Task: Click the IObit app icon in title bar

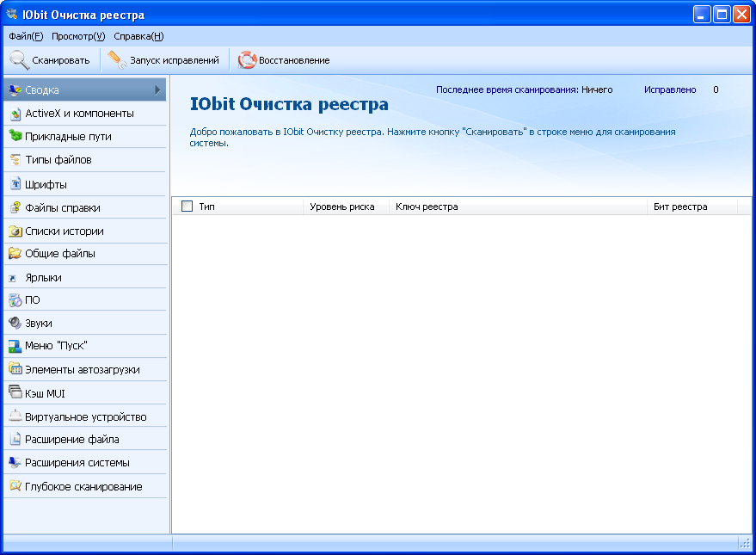Action: (x=11, y=14)
